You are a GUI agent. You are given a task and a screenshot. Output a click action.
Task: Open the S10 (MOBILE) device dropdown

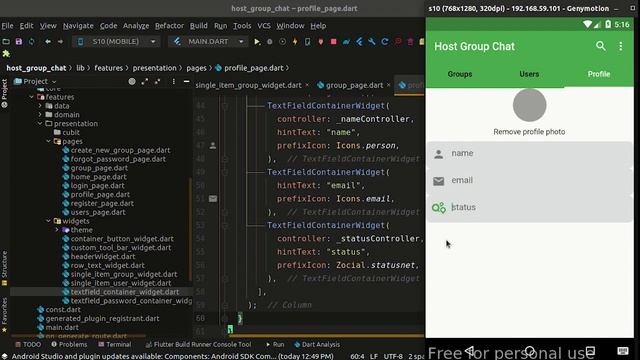coord(116,42)
